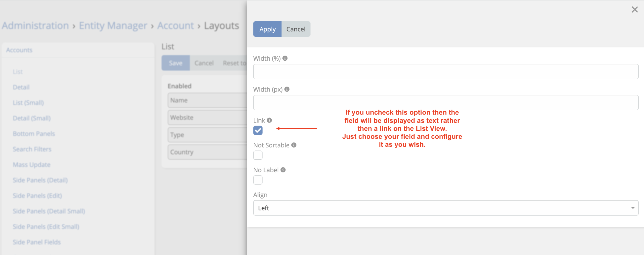Click the info icon beside Width (px)
The image size is (644, 255).
287,89
